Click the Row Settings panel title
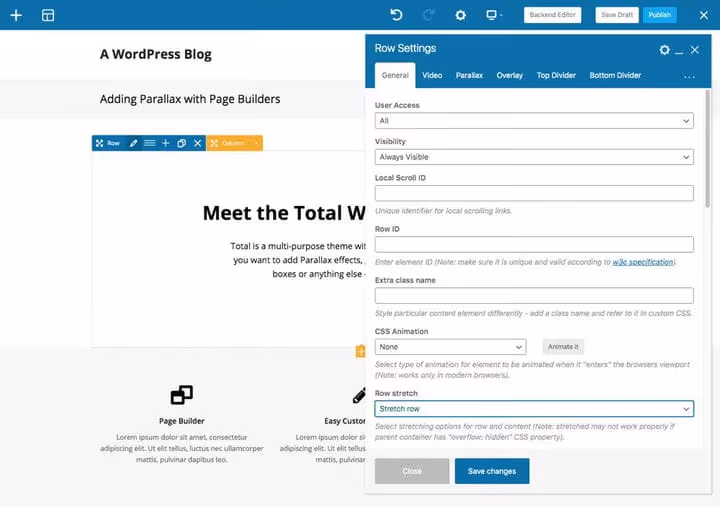720x507 pixels. click(x=405, y=48)
